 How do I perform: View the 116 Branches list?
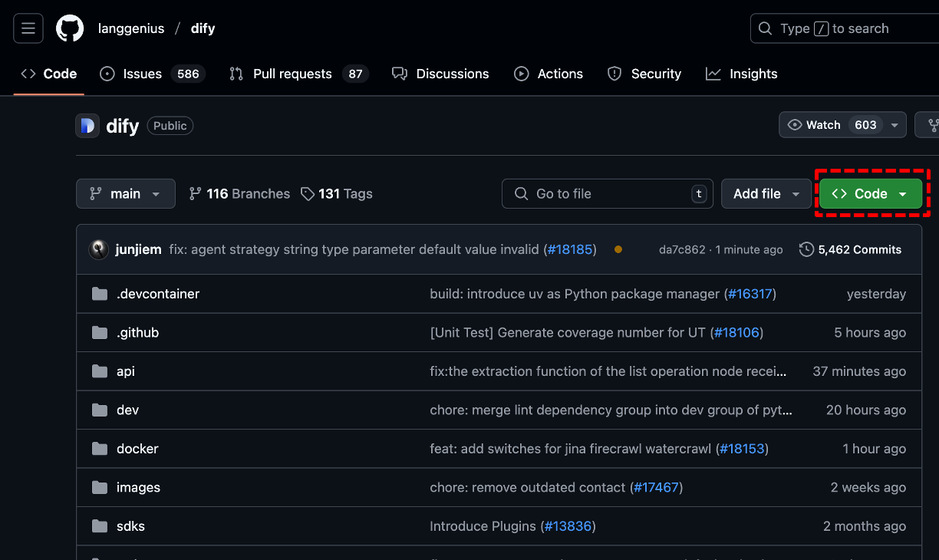coord(239,193)
